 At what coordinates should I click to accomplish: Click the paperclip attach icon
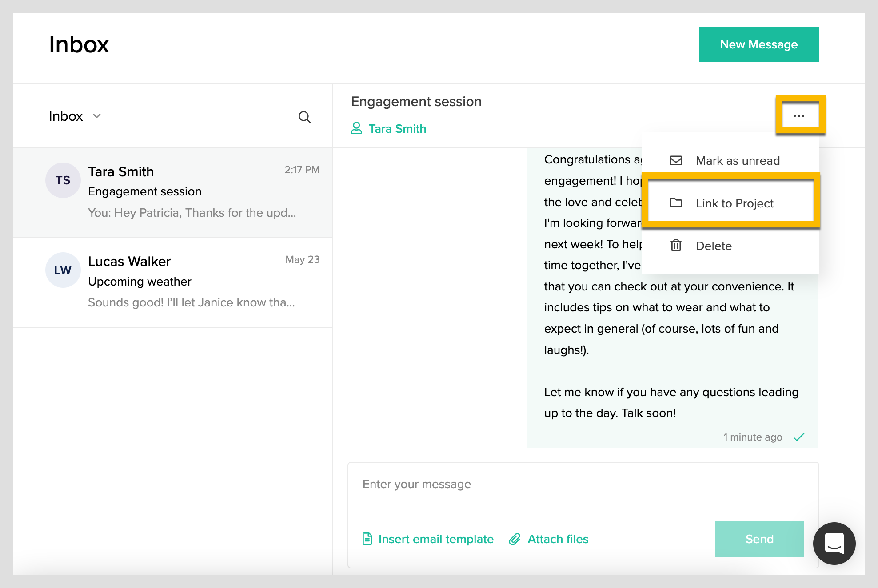point(515,539)
